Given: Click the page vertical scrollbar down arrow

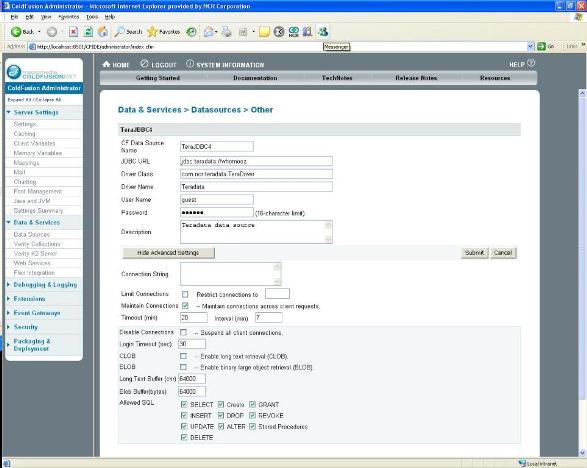Looking at the screenshot, I should [582, 453].
